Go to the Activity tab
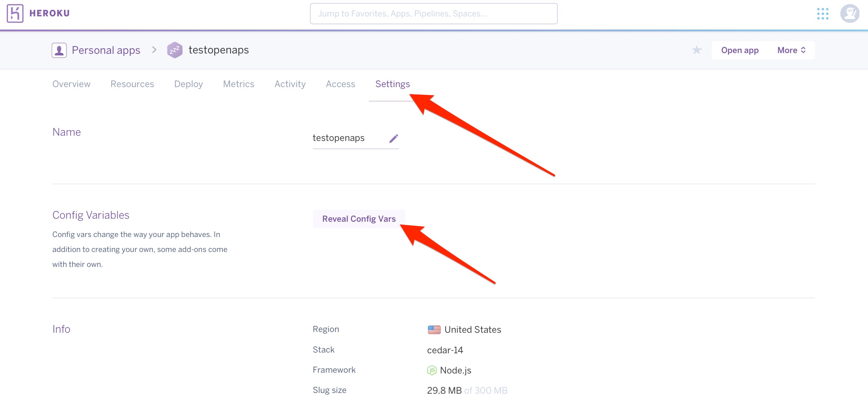868x412 pixels. tap(290, 84)
